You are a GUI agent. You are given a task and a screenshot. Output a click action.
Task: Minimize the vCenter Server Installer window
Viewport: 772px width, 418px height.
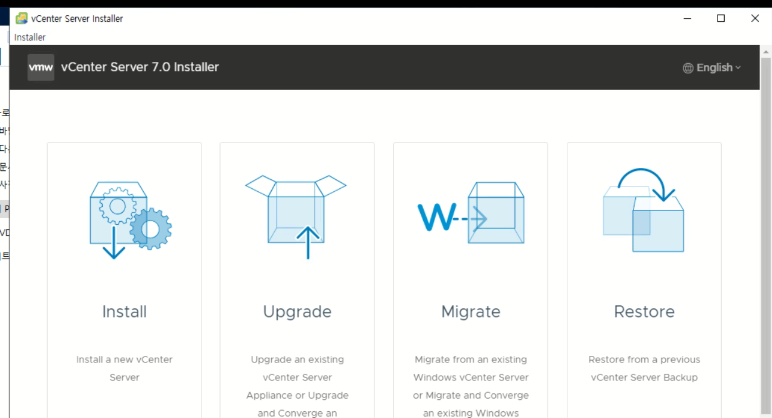(687, 19)
